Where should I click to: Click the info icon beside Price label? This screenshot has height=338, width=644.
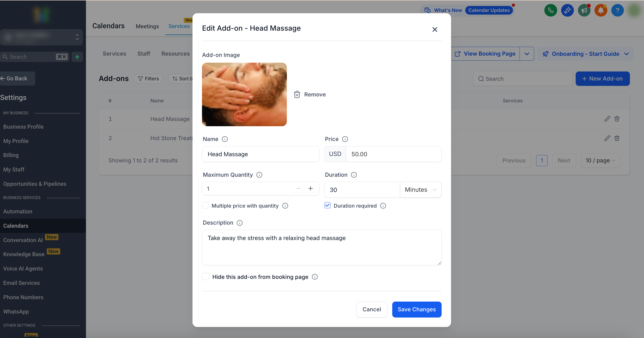click(x=345, y=139)
